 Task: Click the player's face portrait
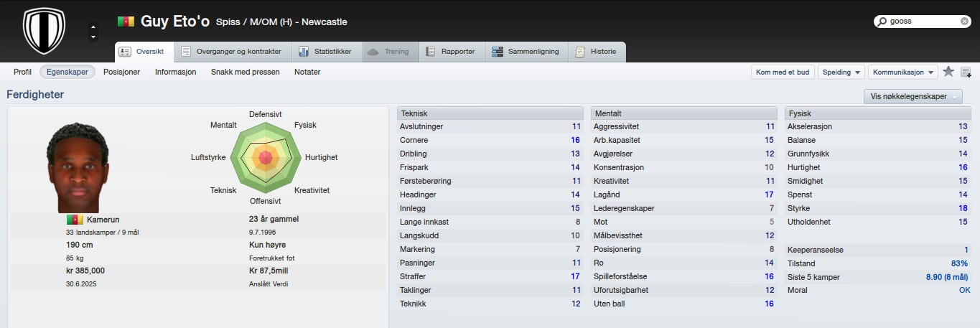pos(79,167)
